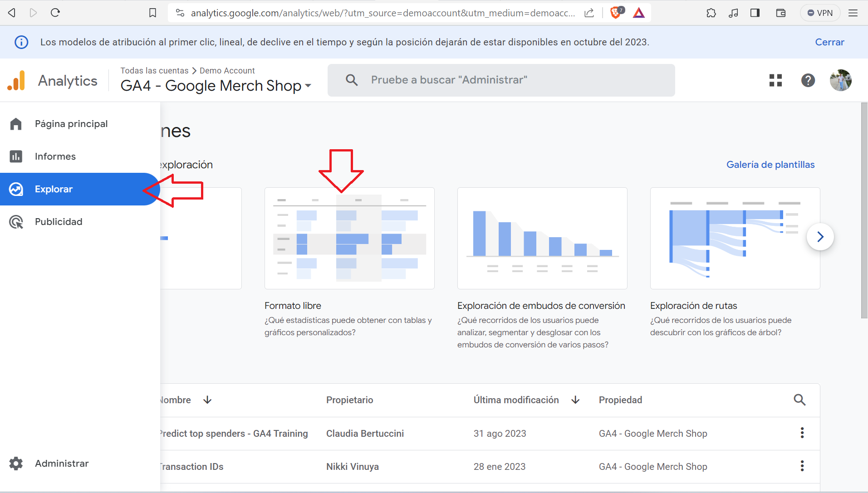Click the Propiedad column header
This screenshot has width=868, height=493.
(620, 400)
